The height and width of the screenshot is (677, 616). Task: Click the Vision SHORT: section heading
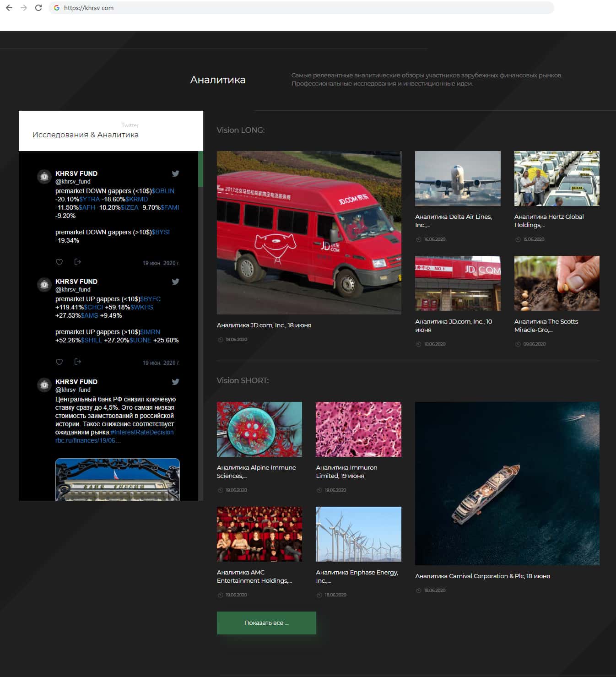pyautogui.click(x=243, y=380)
